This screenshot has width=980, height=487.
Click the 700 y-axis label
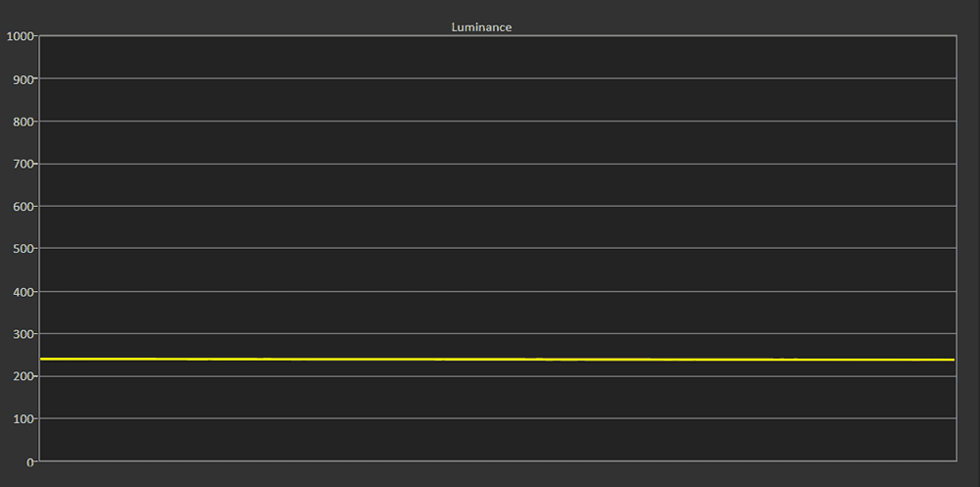(24, 164)
